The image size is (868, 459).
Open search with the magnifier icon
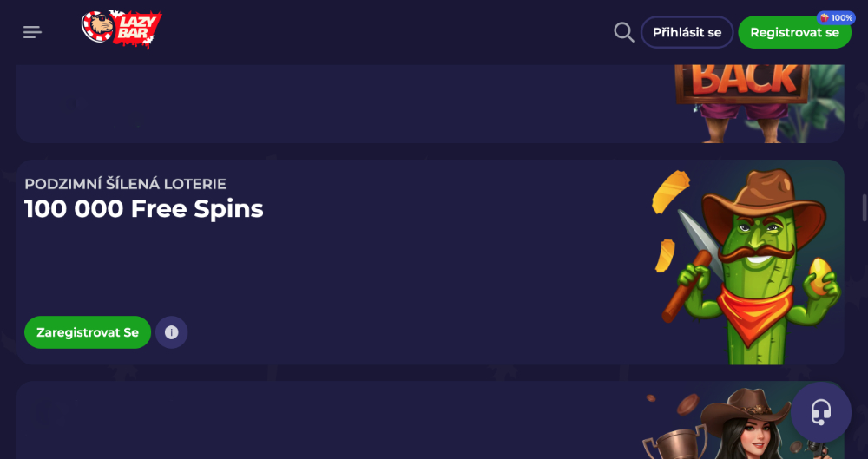click(x=623, y=32)
